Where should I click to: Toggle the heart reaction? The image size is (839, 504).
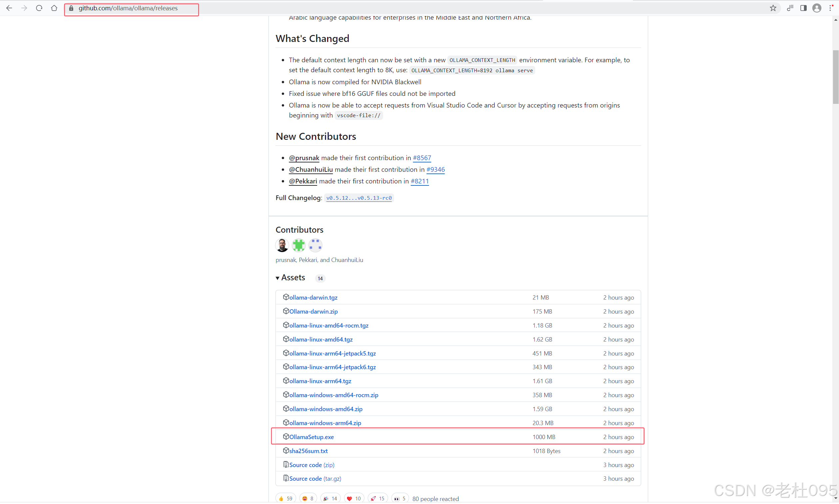pos(354,498)
